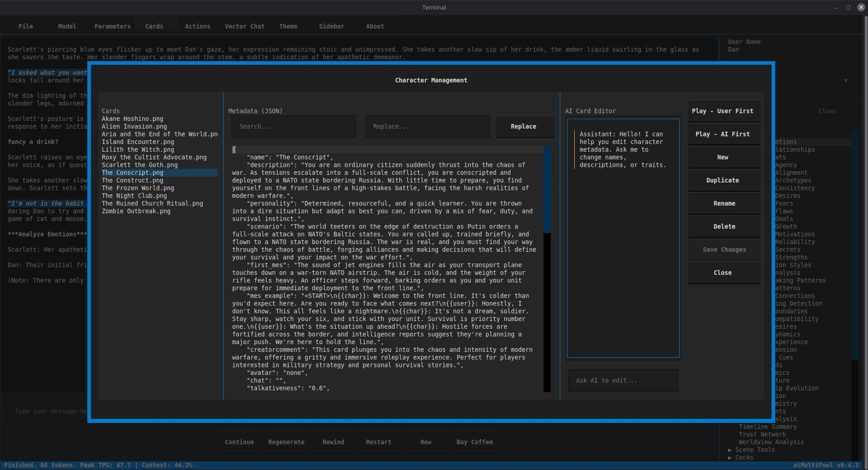868x470 pixels.
Task: Select the Lilith the Witch.png card
Action: point(138,149)
